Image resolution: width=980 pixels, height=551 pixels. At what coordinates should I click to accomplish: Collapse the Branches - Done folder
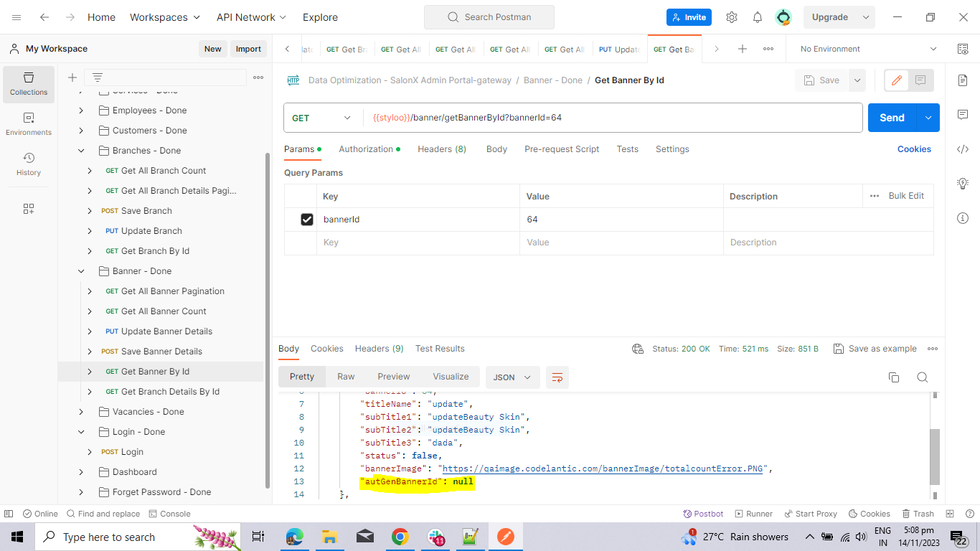coord(81,151)
